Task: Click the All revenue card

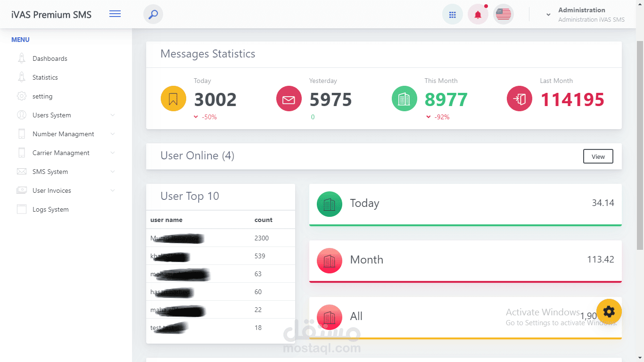Action: click(465, 318)
